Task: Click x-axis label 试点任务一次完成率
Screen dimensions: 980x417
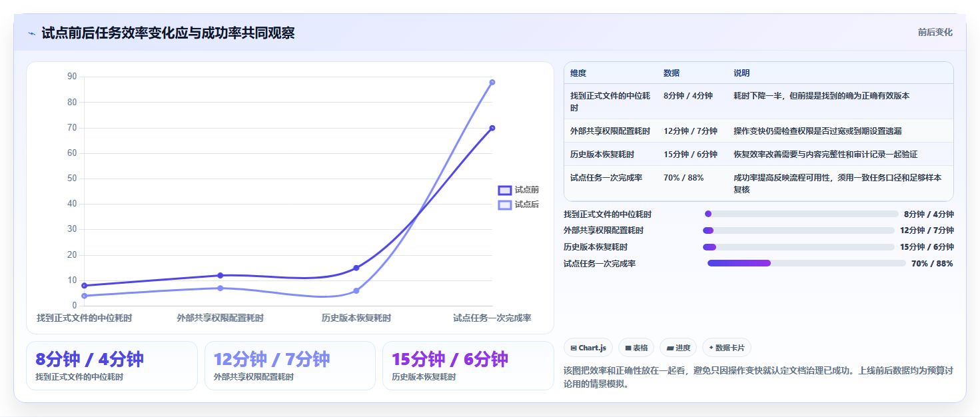Action: (x=492, y=318)
